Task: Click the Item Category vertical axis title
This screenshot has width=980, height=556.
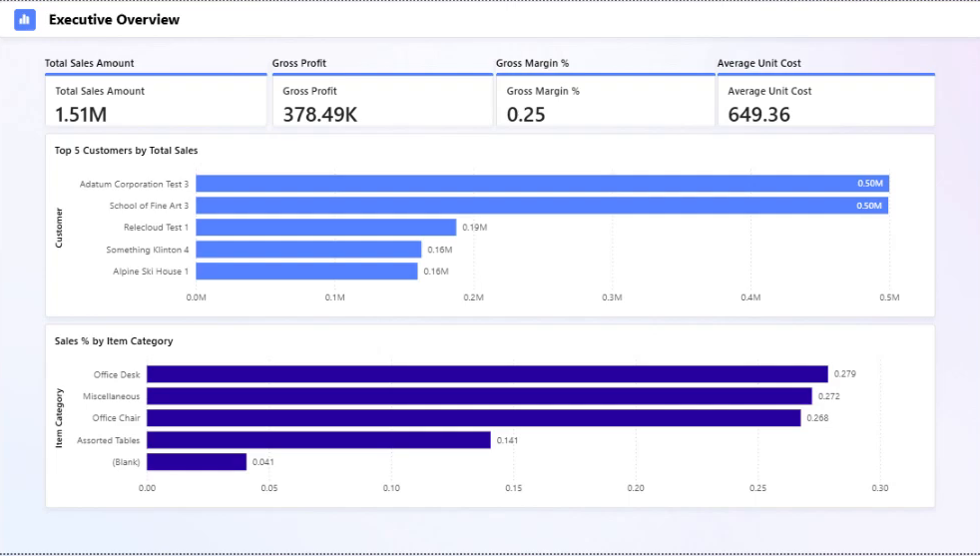Action: coord(59,418)
